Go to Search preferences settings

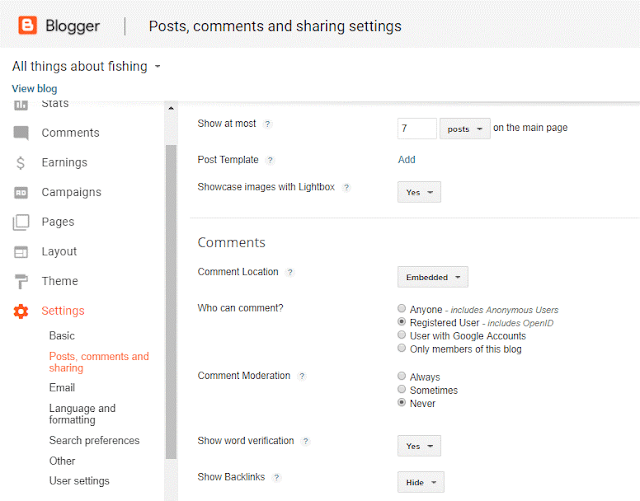[94, 440]
